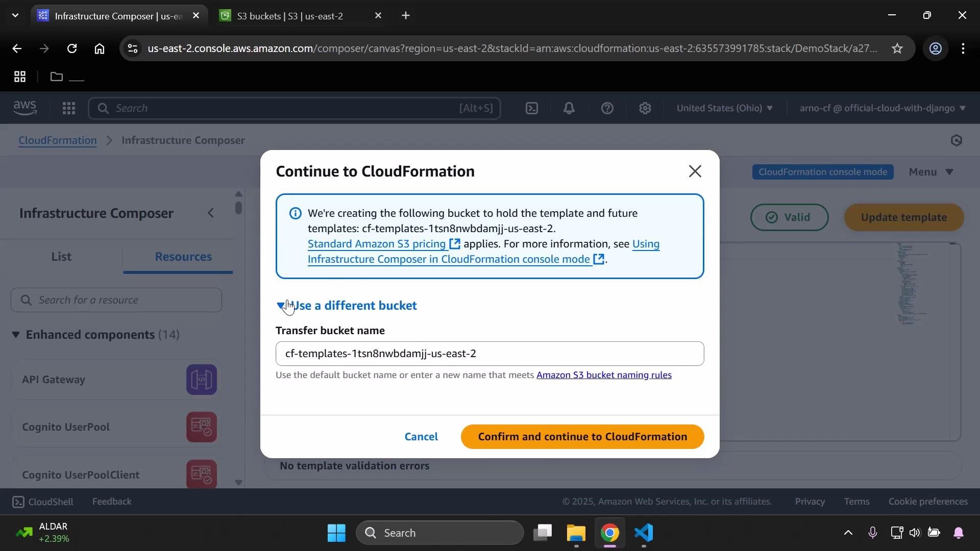Viewport: 980px width, 551px height.
Task: Launch CloudShell from the top bar icon
Action: click(532, 108)
